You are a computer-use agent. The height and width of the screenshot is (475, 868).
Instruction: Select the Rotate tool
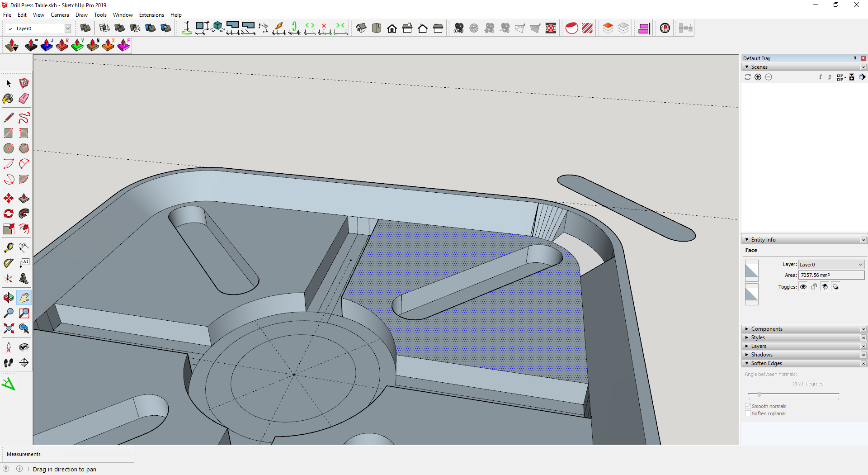[8, 214]
